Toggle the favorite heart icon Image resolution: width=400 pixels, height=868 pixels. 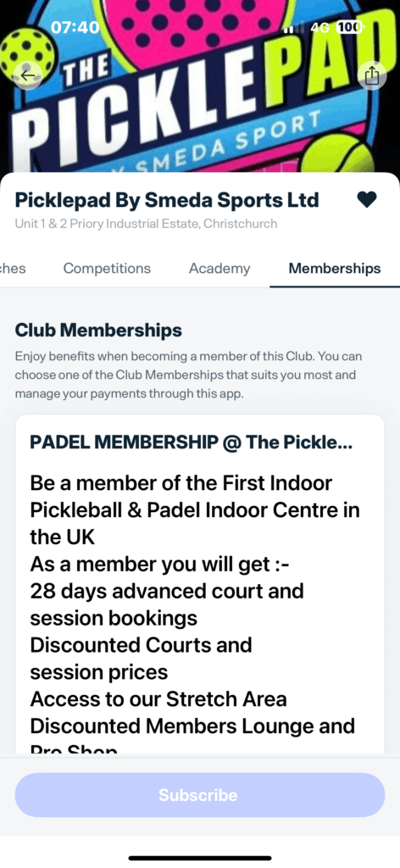pyautogui.click(x=367, y=200)
